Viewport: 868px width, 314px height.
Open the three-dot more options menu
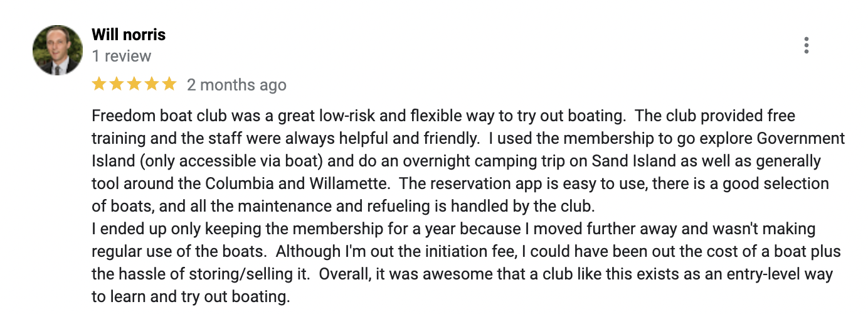(x=806, y=45)
